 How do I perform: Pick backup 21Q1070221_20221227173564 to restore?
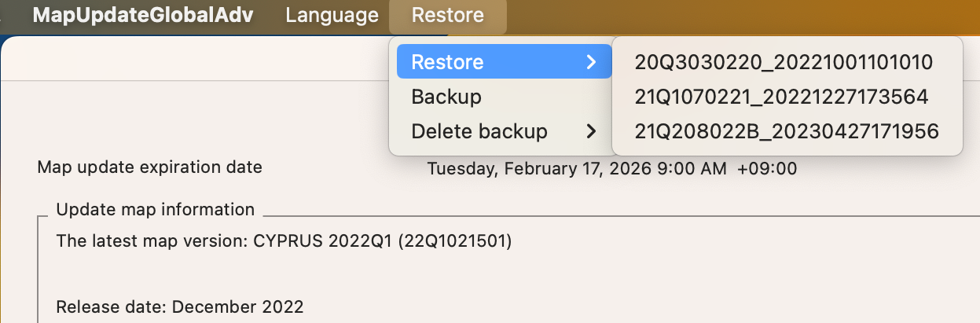(x=782, y=97)
